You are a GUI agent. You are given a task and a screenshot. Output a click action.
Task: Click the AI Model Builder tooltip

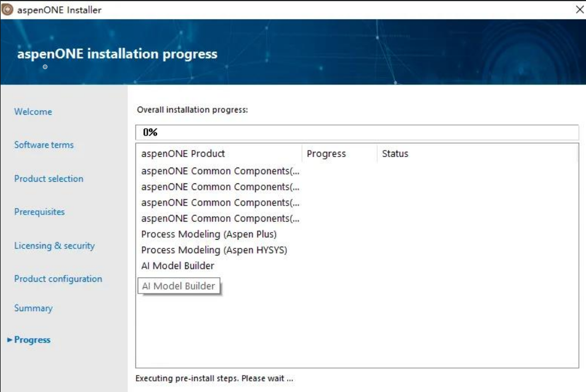point(179,286)
